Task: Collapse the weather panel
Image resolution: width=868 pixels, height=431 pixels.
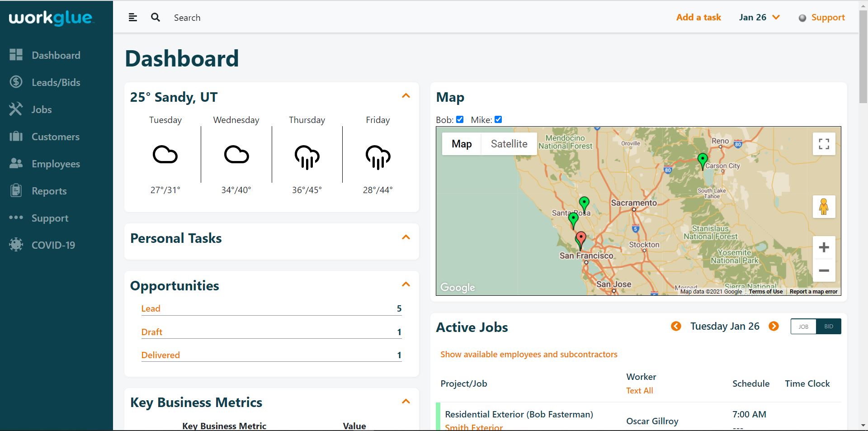Action: point(406,96)
